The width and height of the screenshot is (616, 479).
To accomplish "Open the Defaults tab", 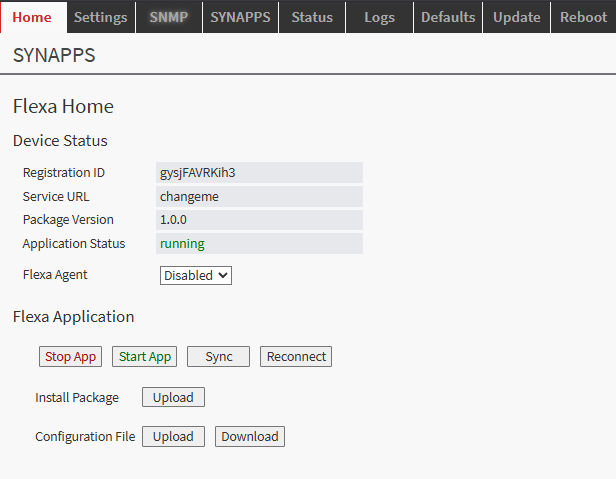I will (447, 17).
